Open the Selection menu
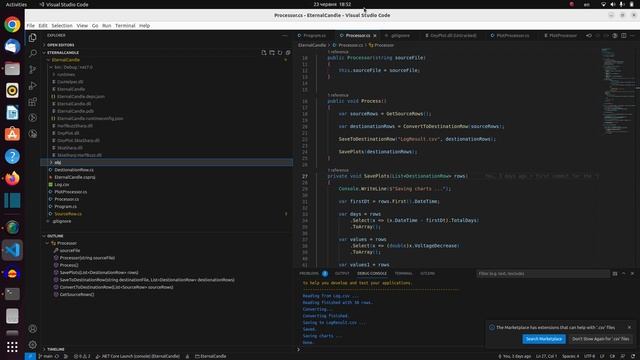Screen dimensions: 640x360 pos(62,26)
